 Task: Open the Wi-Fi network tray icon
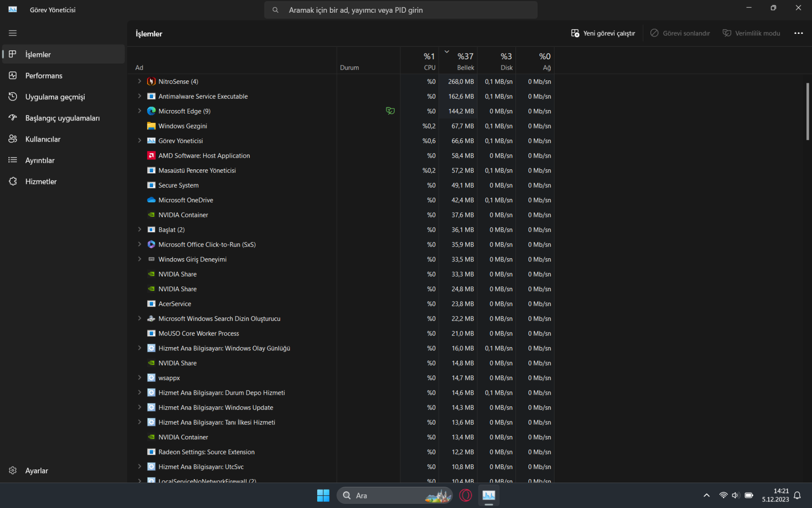point(723,495)
